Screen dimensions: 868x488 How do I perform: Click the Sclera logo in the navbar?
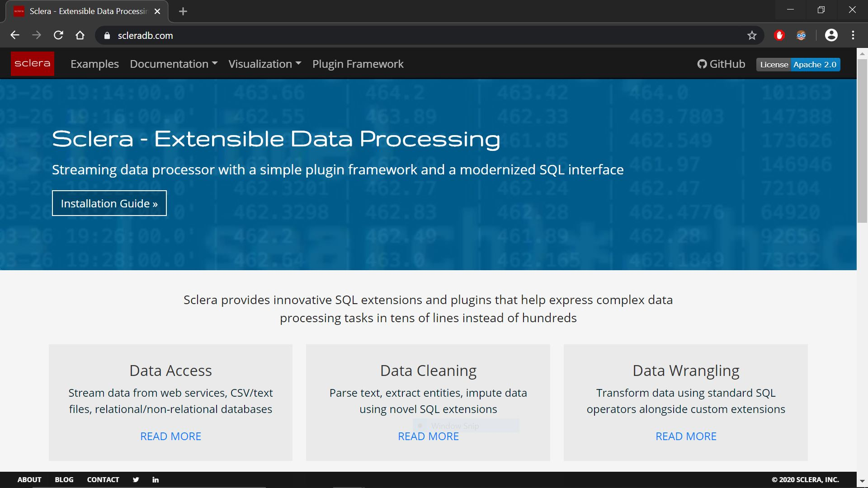point(32,64)
